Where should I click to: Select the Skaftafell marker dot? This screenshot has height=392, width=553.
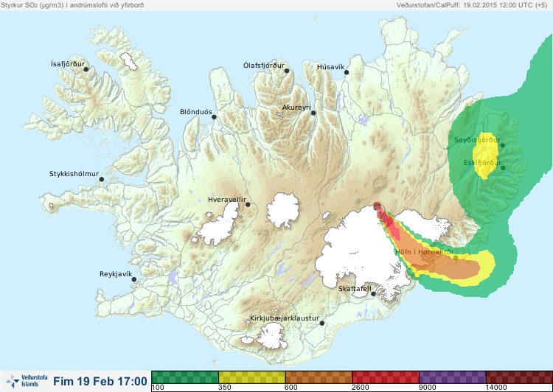pyautogui.click(x=374, y=294)
